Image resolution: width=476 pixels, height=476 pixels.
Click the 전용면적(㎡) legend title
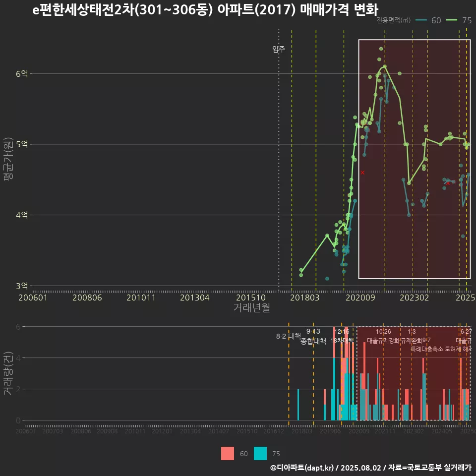click(393, 20)
